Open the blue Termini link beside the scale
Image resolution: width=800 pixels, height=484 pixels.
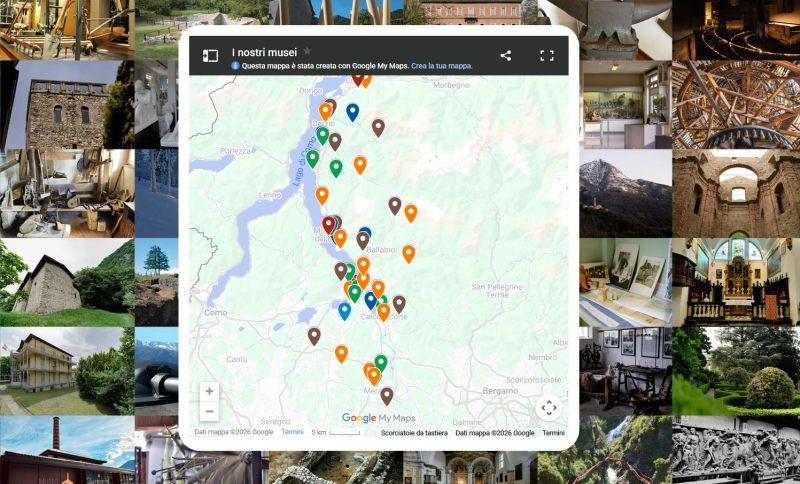click(292, 432)
